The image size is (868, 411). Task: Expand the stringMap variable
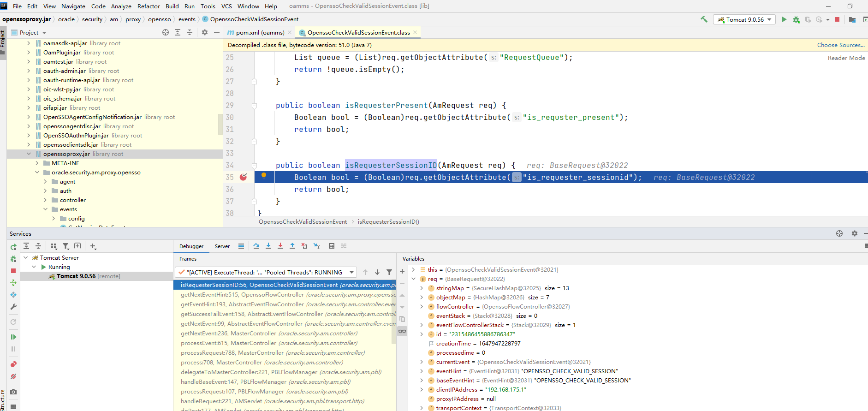point(422,288)
